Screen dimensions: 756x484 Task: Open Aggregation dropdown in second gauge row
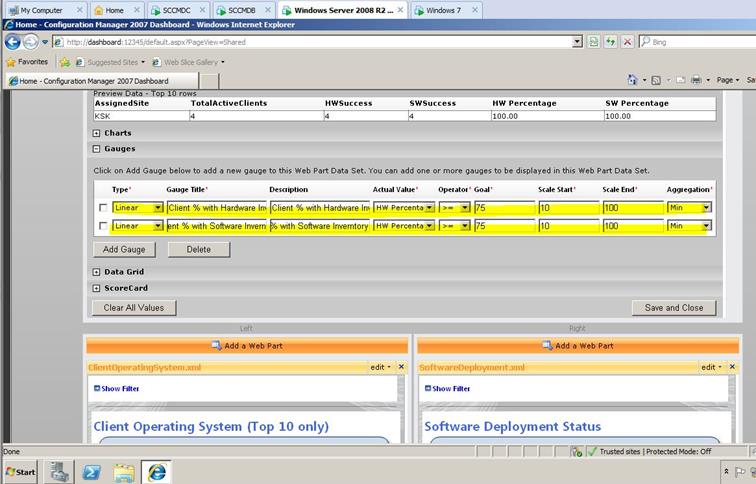click(x=706, y=227)
